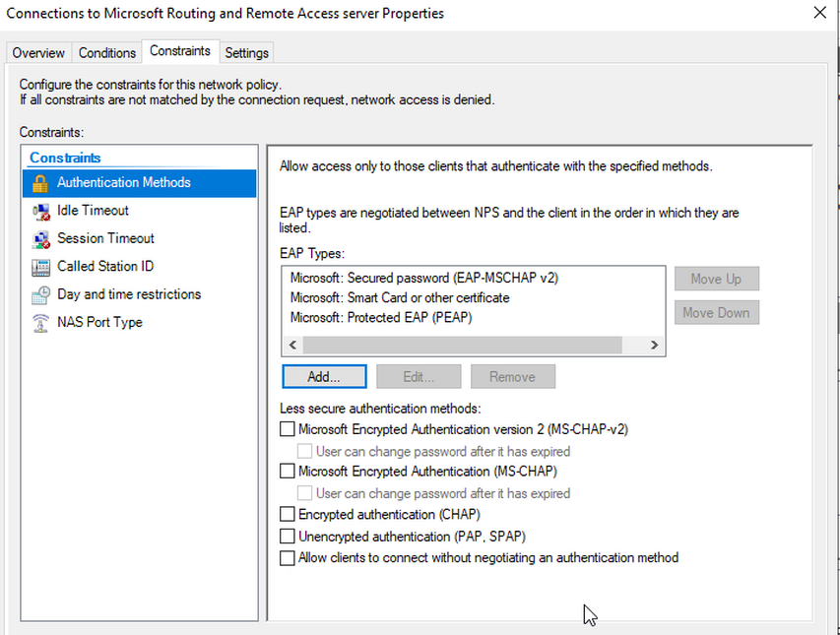Image resolution: width=840 pixels, height=635 pixels.
Task: Click the NAS Port Type antenna icon
Action: click(x=40, y=322)
